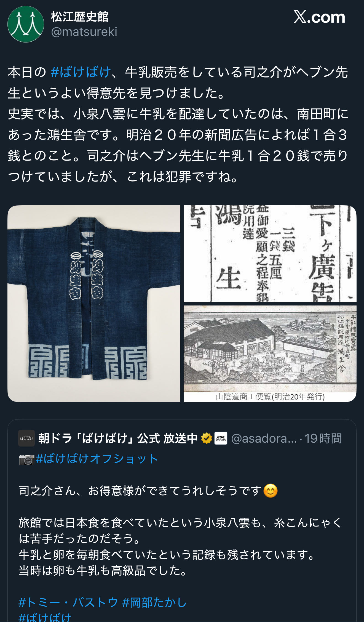Click the X.com logo
Viewport: 364px width, 622px height.
(319, 17)
